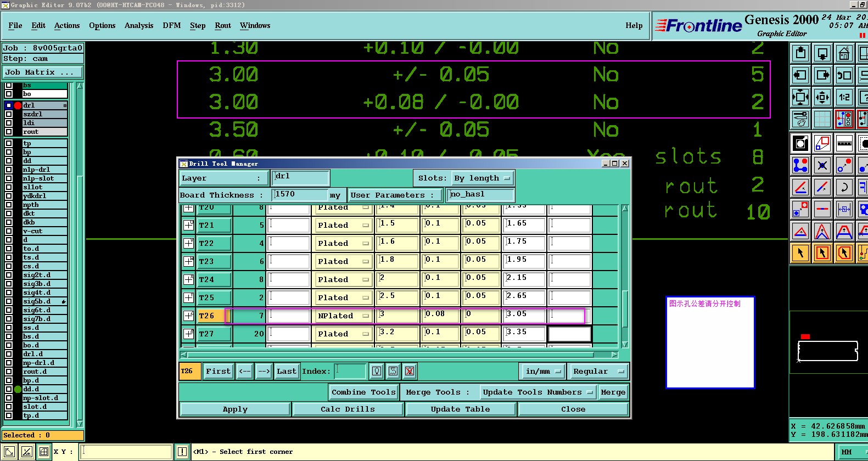Click the pan right arrow icon

[x=822, y=75]
